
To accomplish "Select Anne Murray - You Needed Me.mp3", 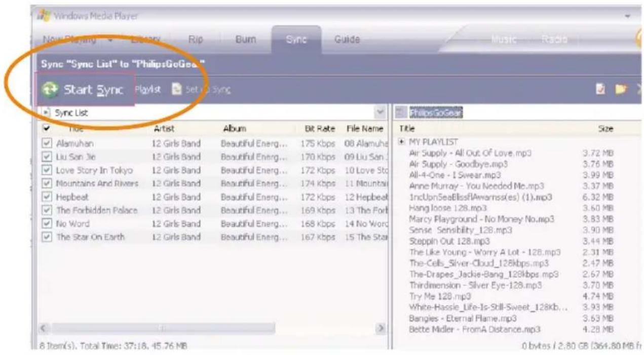I will [476, 186].
